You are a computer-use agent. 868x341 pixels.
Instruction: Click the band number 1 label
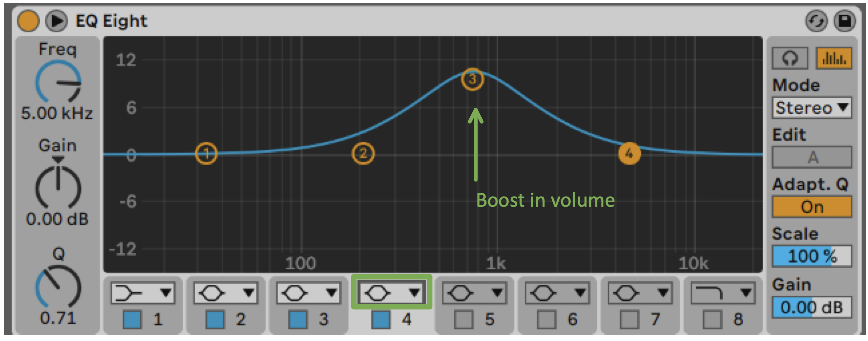click(158, 319)
